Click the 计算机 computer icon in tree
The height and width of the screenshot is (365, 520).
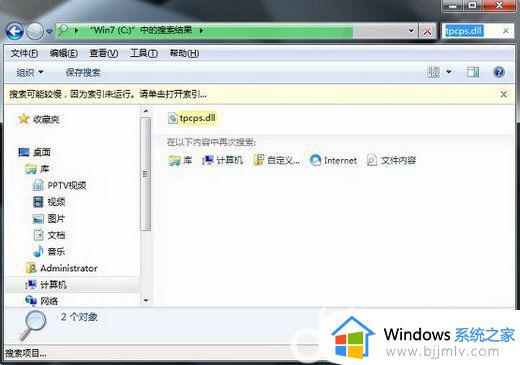tap(31, 284)
